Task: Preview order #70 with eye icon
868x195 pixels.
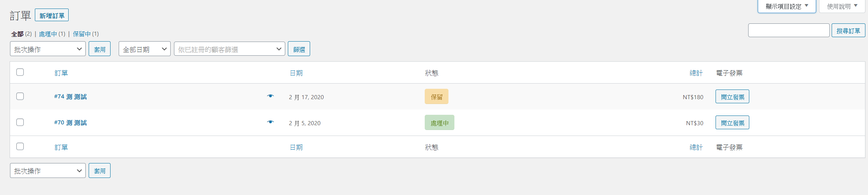Action: click(270, 122)
